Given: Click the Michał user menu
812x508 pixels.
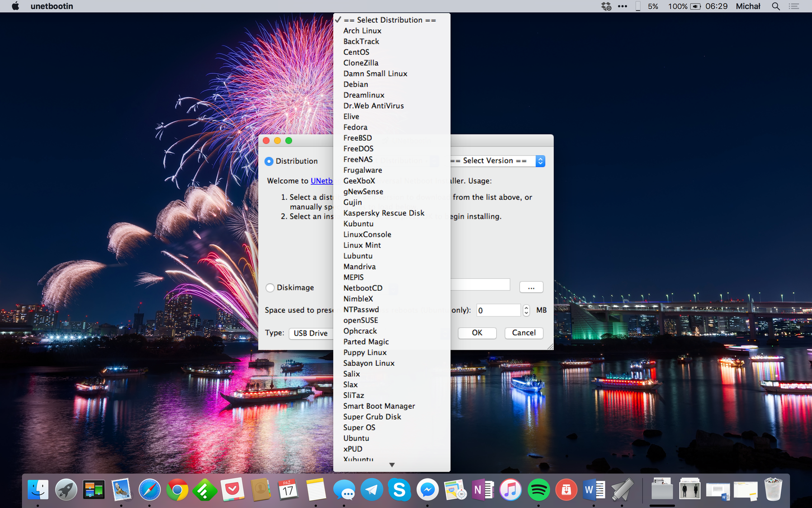Looking at the screenshot, I should [748, 6].
